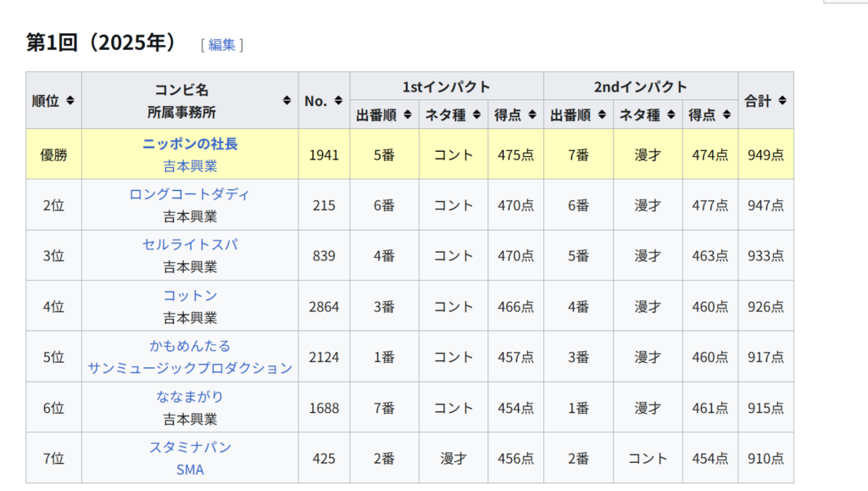Follow the SMA agency link
The image size is (868, 491).
pos(190,470)
